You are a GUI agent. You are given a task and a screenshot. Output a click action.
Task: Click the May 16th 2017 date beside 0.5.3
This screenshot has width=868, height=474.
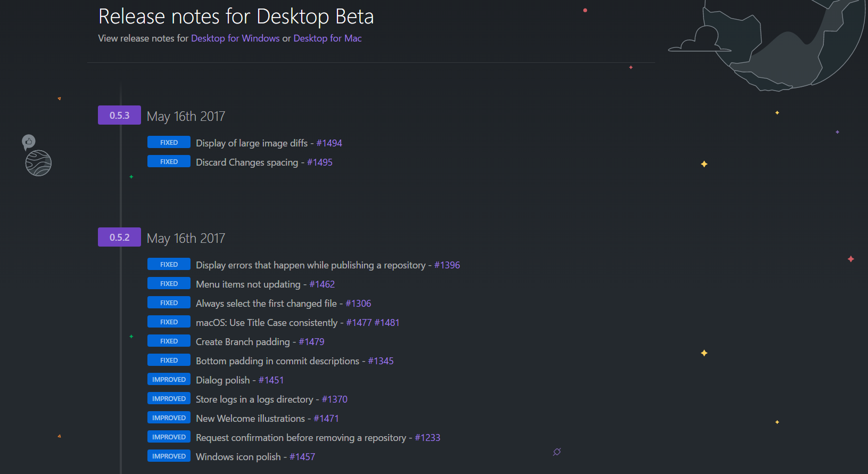[x=186, y=116]
